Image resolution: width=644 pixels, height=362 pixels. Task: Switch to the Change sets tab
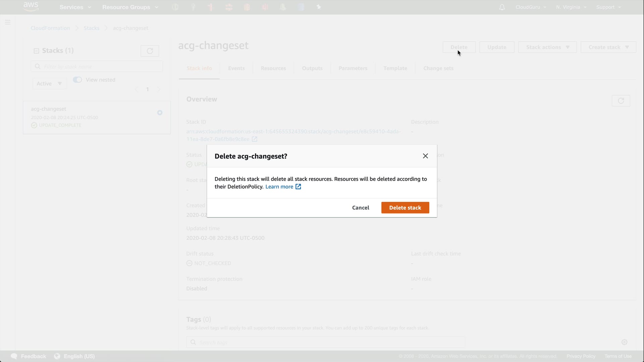(438, 68)
